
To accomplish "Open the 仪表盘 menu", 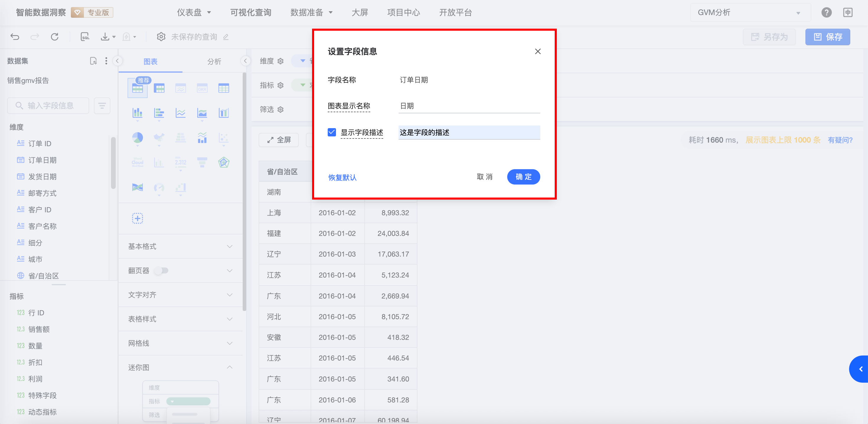I will pyautogui.click(x=194, y=12).
